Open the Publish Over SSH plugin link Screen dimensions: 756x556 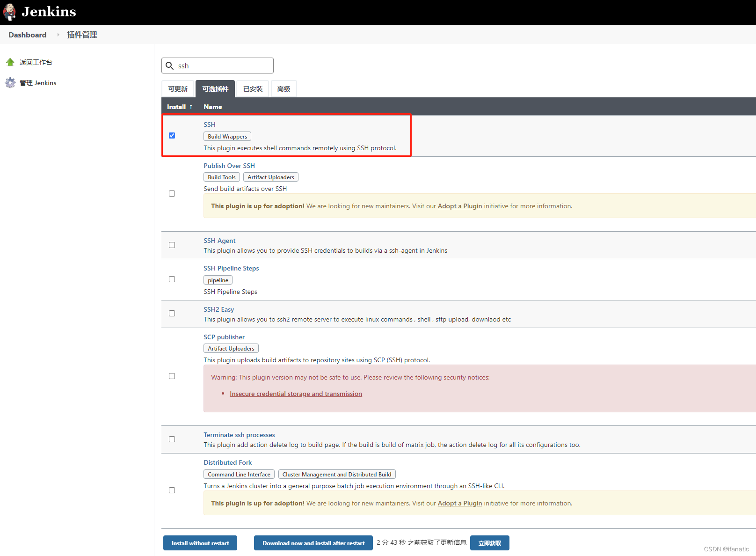[x=229, y=166]
